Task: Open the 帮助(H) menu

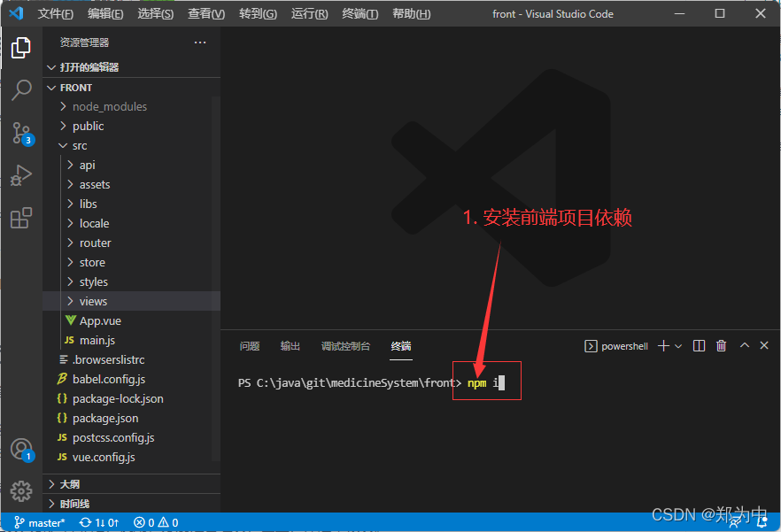Action: [412, 14]
